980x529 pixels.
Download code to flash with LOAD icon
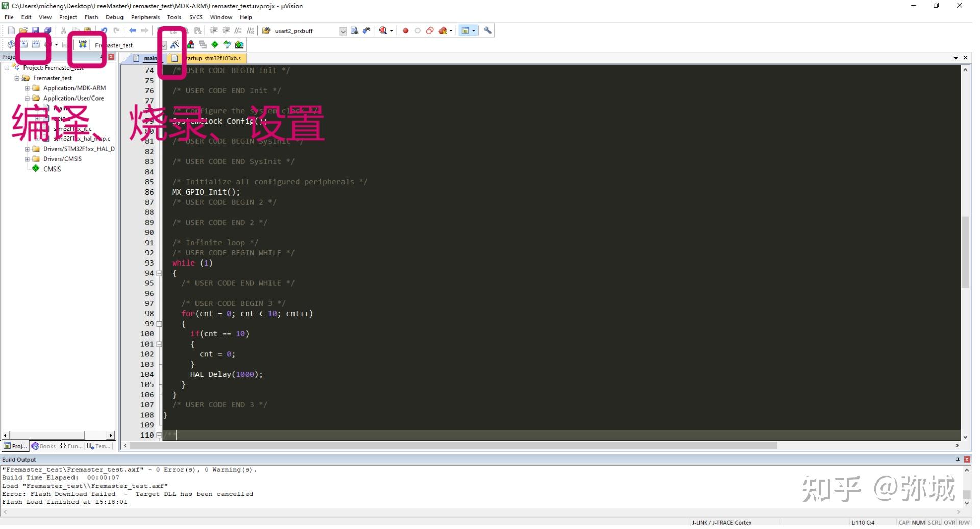(82, 44)
